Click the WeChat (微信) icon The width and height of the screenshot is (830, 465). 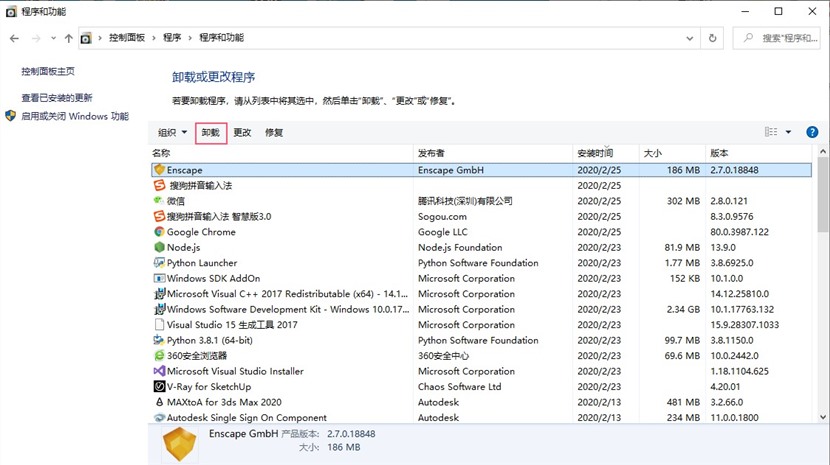(159, 200)
